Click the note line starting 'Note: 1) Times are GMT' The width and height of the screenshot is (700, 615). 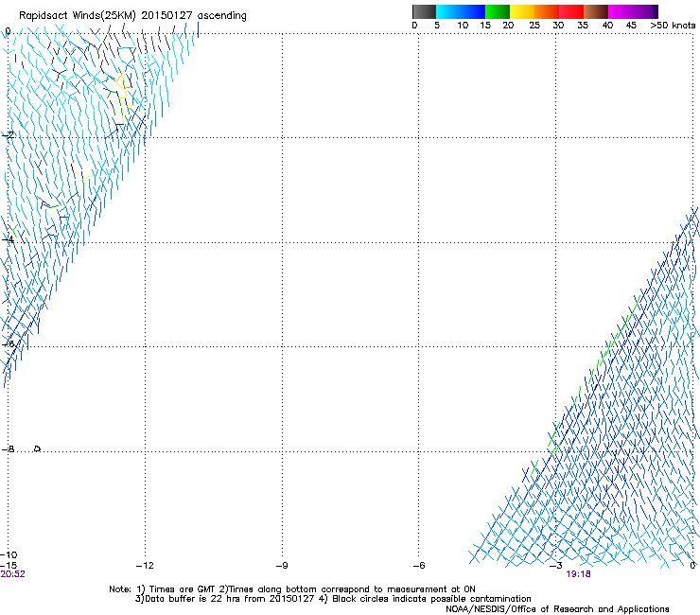click(x=292, y=589)
